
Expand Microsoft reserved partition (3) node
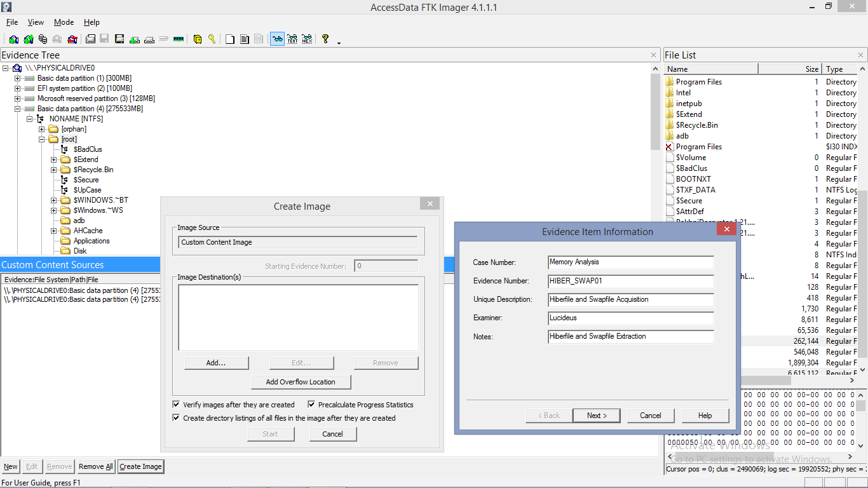pos(18,98)
